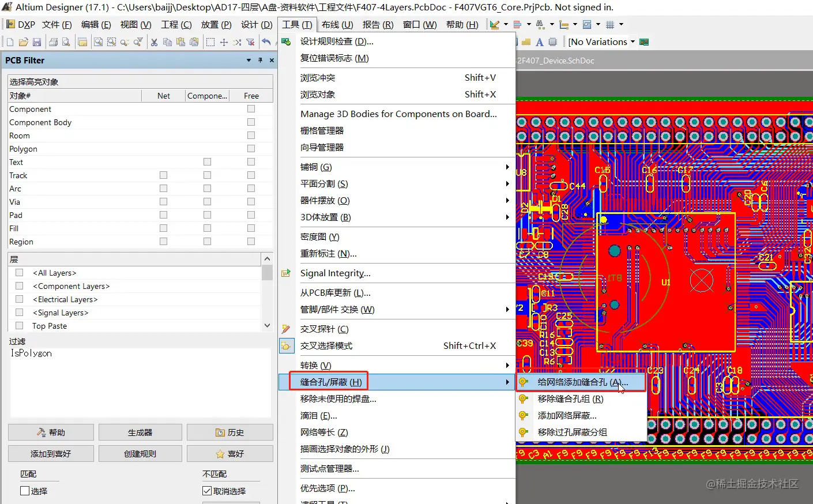
Task: Open the 布线 (U) menu
Action: coord(337,24)
